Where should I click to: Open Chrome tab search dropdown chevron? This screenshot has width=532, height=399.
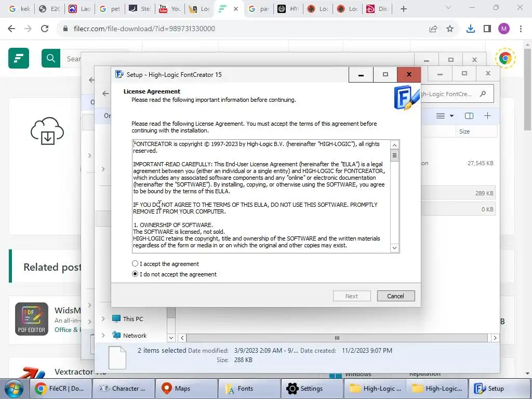pos(448,7)
